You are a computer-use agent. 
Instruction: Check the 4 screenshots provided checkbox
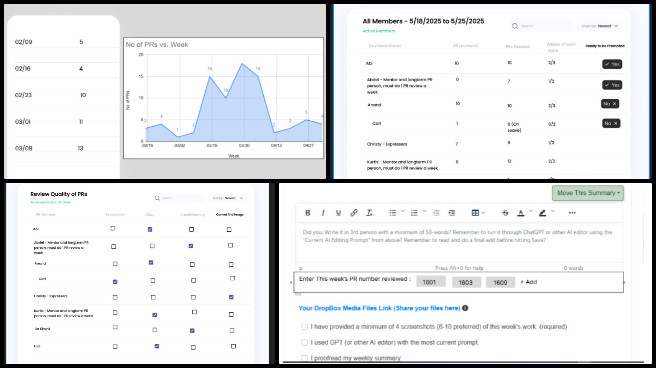click(x=304, y=327)
